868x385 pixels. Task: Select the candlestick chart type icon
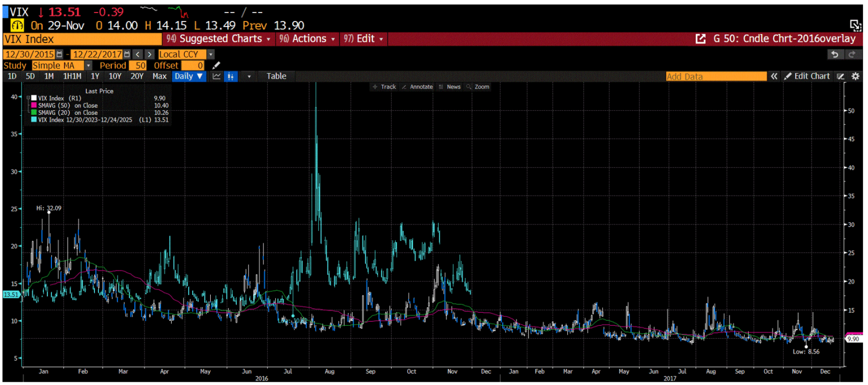point(231,76)
